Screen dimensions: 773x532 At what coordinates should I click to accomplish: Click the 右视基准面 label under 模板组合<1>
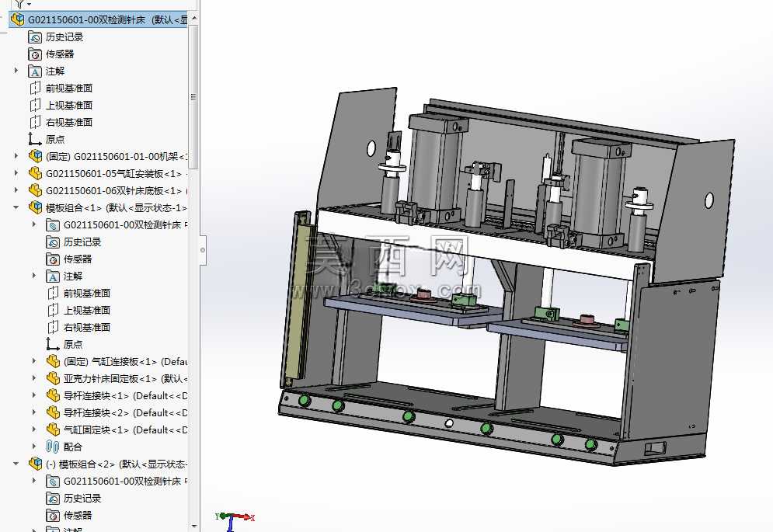[x=87, y=328]
